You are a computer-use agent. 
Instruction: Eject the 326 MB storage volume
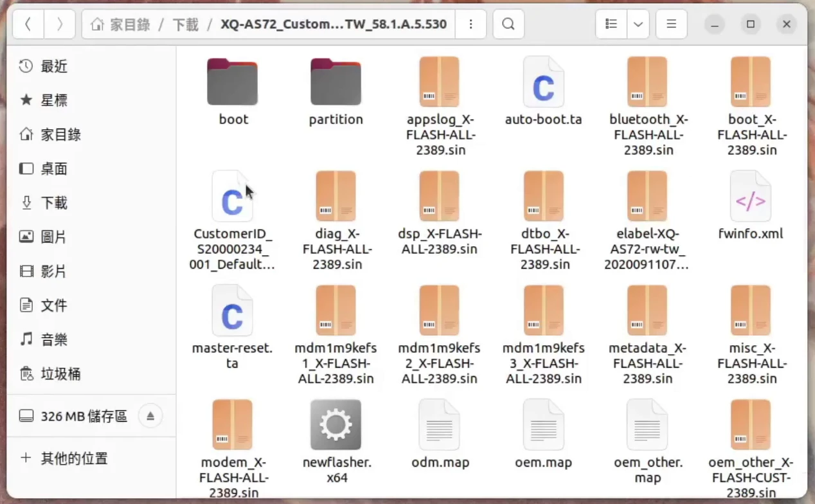150,416
